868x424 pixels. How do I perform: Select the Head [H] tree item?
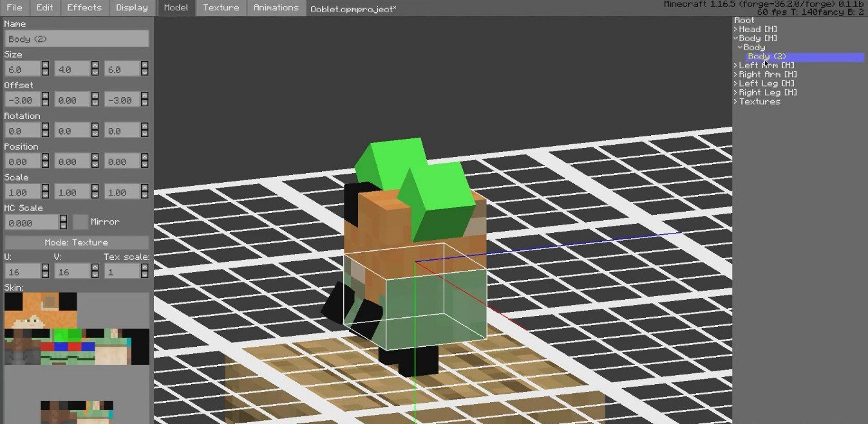[759, 29]
